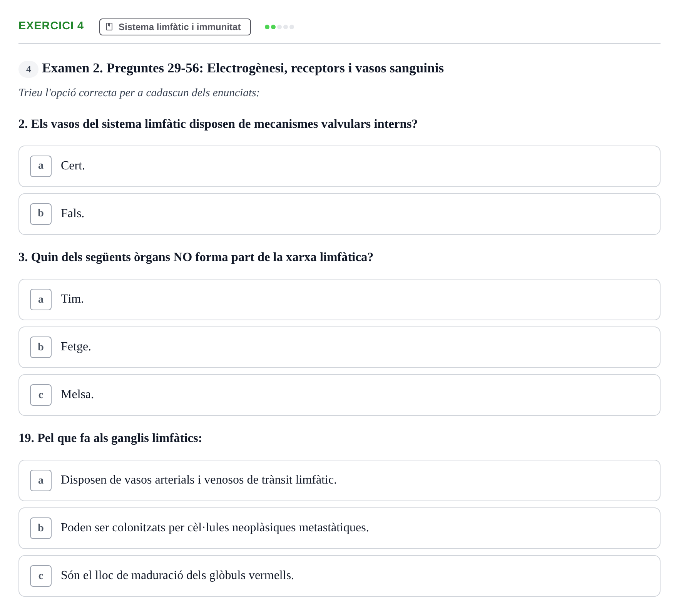
Task: Click the green difficulty dots indicator
Action: [279, 27]
